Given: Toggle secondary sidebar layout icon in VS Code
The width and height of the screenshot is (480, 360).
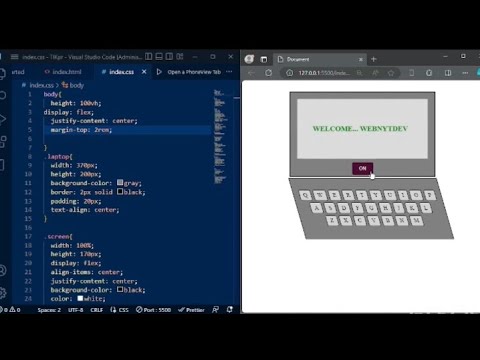Looking at the screenshot, I should (x=169, y=57).
